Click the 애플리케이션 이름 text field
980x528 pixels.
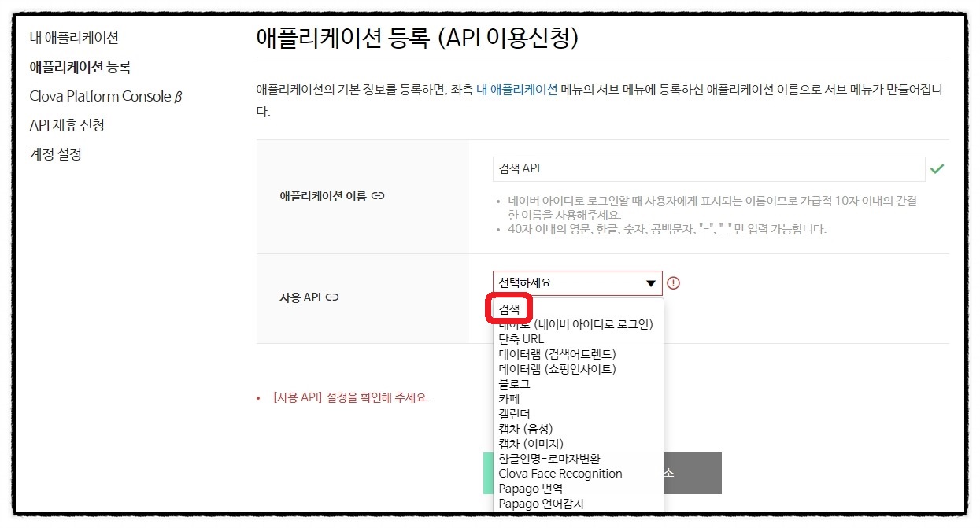point(708,168)
